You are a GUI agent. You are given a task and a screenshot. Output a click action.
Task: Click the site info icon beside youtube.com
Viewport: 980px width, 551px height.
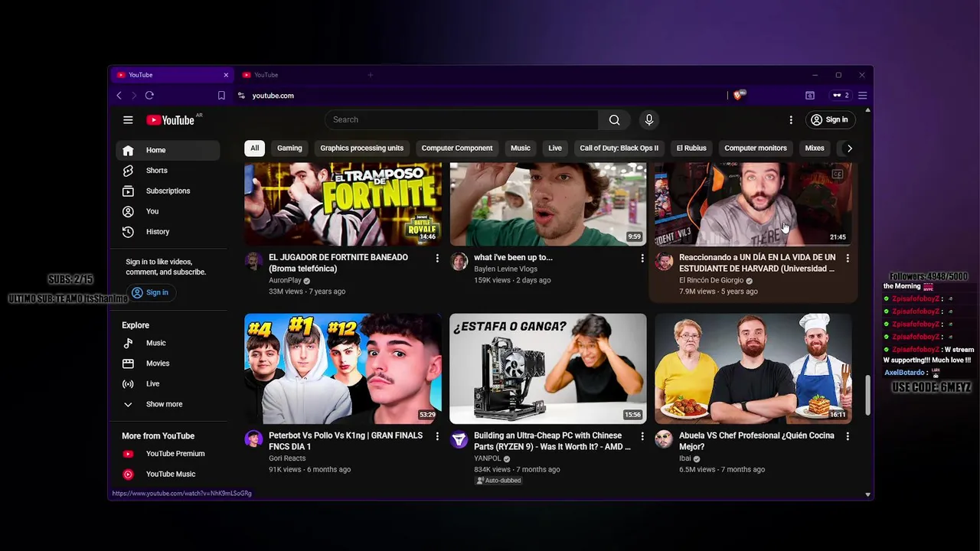coord(241,96)
